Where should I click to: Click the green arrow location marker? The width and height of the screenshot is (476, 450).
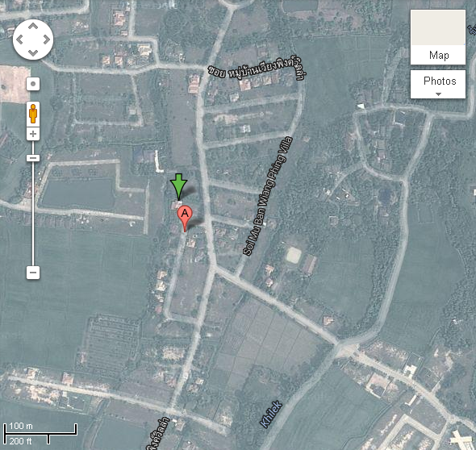(178, 186)
